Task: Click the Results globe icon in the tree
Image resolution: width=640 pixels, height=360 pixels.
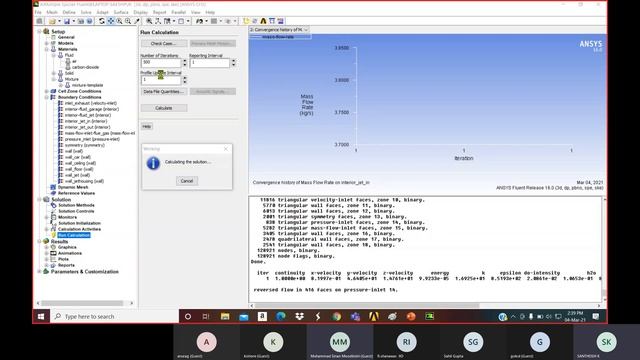Action: point(46,241)
